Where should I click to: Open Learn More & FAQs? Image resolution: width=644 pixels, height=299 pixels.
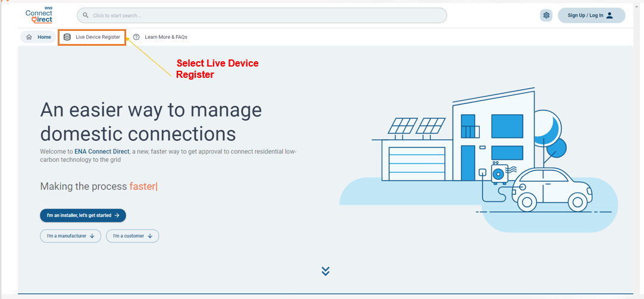click(161, 37)
